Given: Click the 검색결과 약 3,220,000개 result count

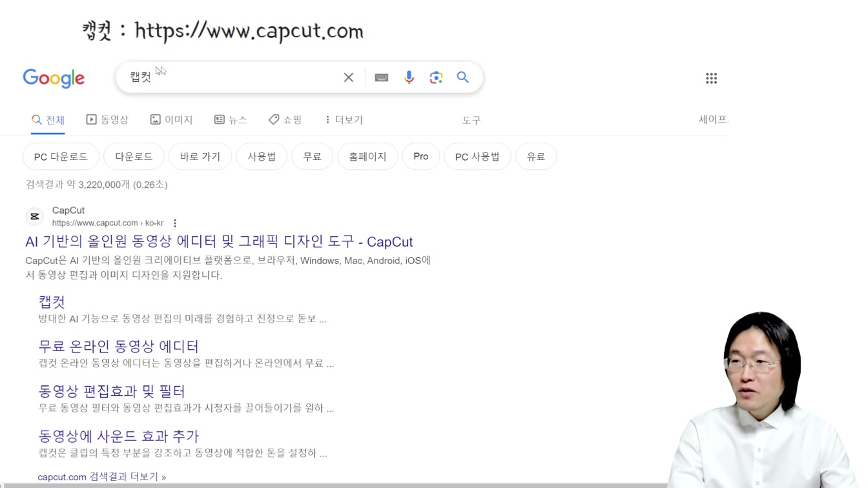Looking at the screenshot, I should pyautogui.click(x=97, y=185).
